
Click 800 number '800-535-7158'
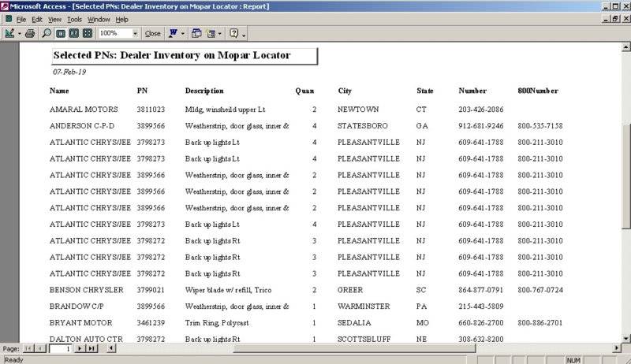click(x=540, y=126)
